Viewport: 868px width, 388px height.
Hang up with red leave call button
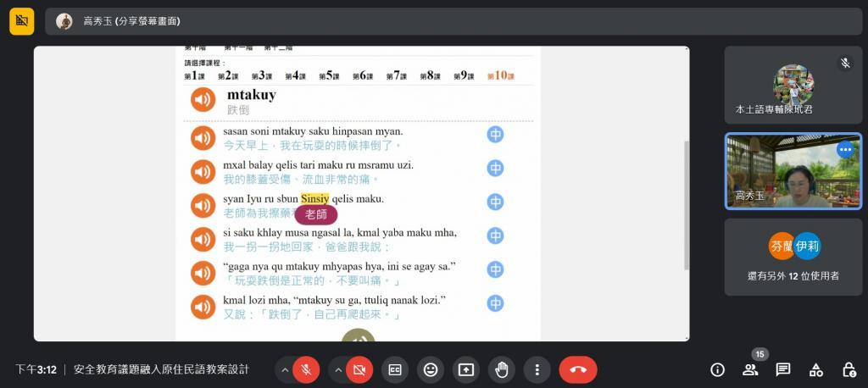pyautogui.click(x=578, y=369)
